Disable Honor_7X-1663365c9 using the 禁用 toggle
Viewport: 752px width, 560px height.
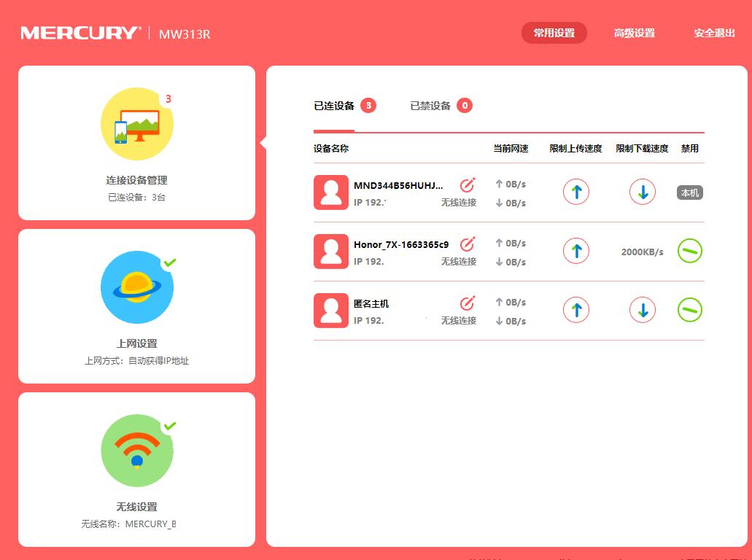click(689, 250)
